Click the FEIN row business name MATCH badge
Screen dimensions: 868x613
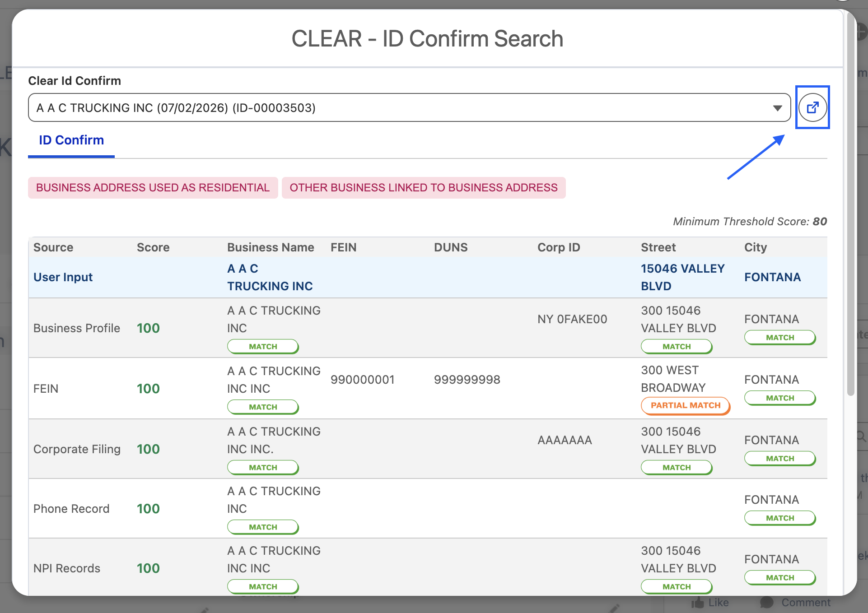(x=263, y=407)
